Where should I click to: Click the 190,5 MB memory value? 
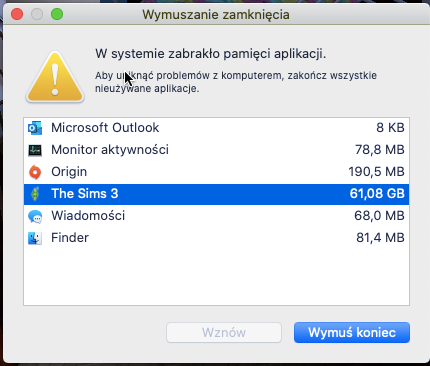pyautogui.click(x=376, y=172)
